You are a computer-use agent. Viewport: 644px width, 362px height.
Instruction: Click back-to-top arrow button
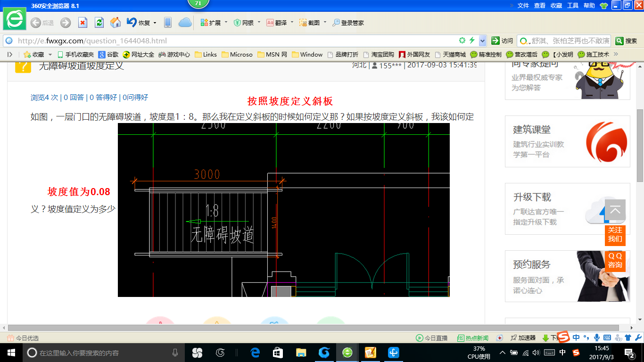[615, 210]
